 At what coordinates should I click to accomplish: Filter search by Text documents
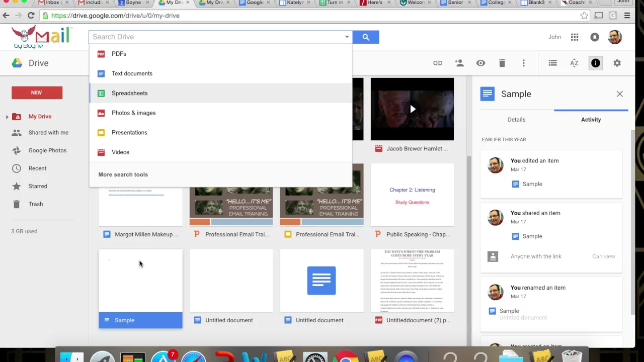pos(221,73)
